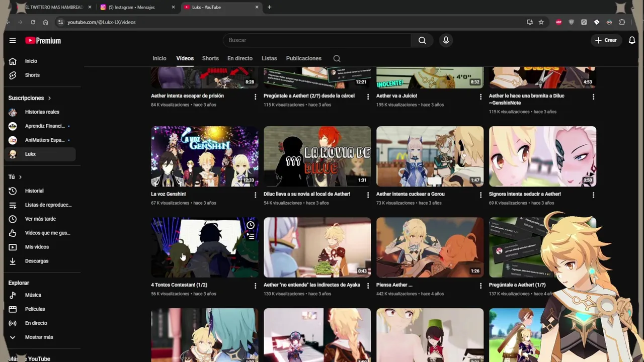Activate voice search microphone

[x=446, y=40]
